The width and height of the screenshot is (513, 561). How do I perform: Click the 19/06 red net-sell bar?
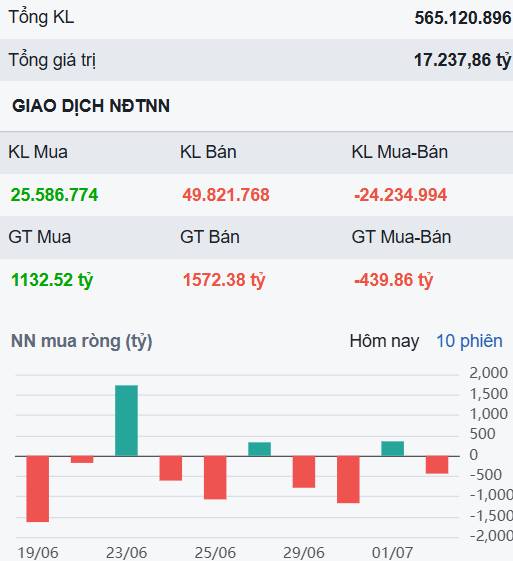tap(38, 489)
